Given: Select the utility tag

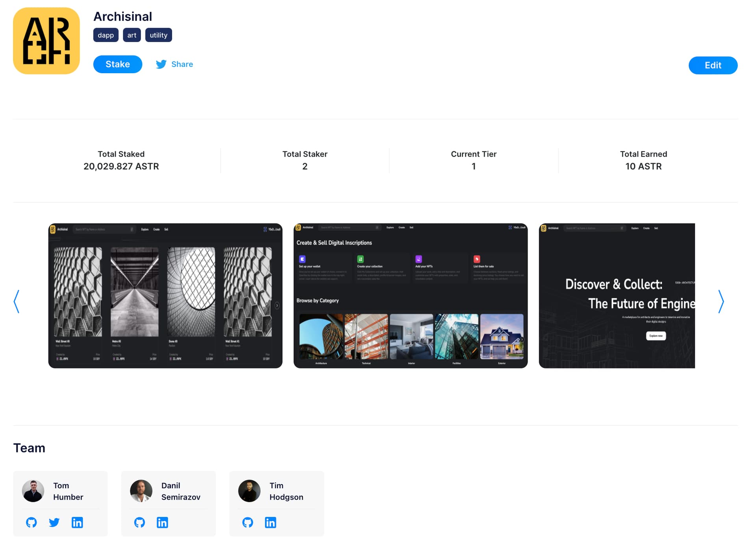Looking at the screenshot, I should 158,35.
